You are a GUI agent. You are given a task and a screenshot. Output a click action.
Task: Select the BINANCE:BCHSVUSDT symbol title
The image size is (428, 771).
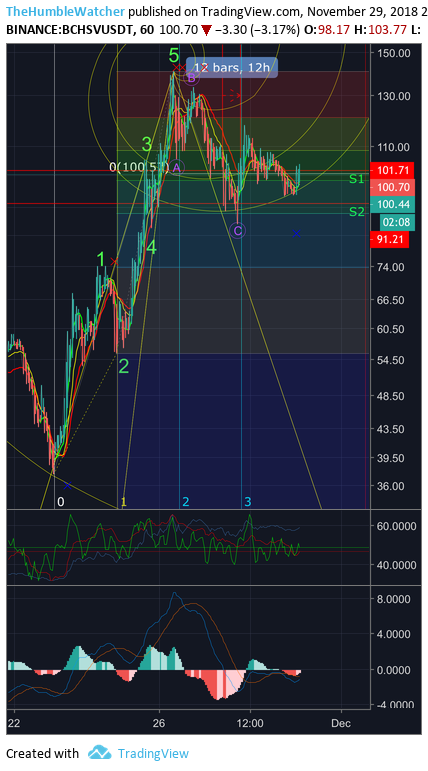pyautogui.click(x=70, y=31)
